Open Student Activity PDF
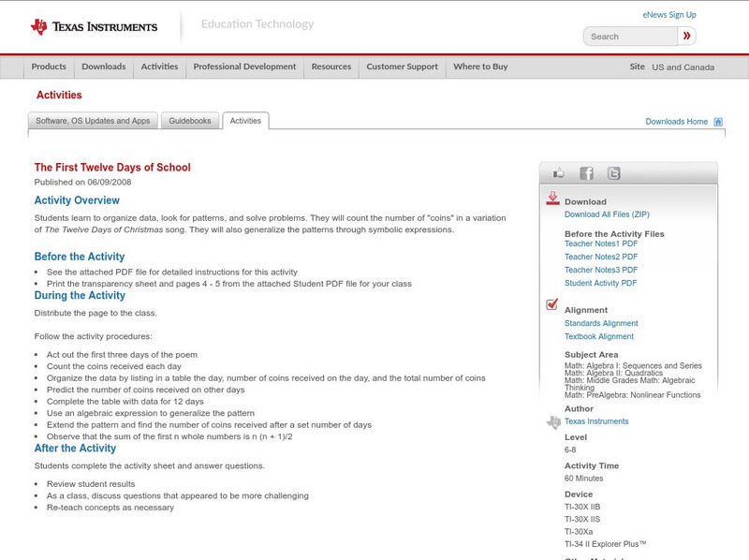The image size is (749, 560). tap(600, 284)
